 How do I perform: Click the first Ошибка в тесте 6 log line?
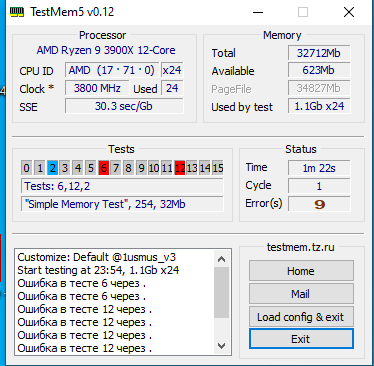click(82, 283)
